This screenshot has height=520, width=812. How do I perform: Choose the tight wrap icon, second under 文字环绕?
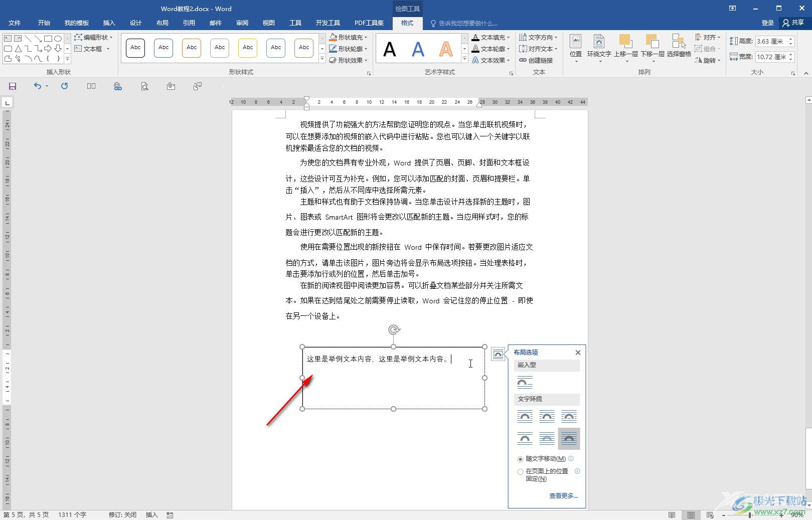coord(547,417)
